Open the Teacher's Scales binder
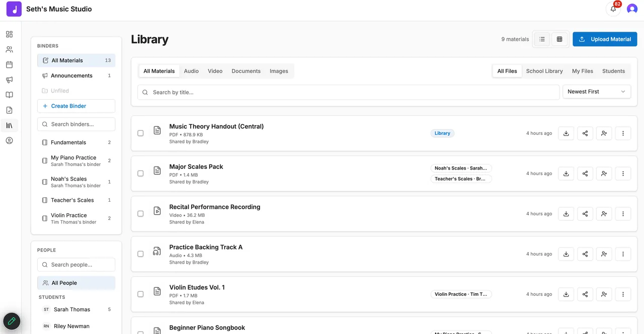Screen dimensions: 644x334 [76, 200]
